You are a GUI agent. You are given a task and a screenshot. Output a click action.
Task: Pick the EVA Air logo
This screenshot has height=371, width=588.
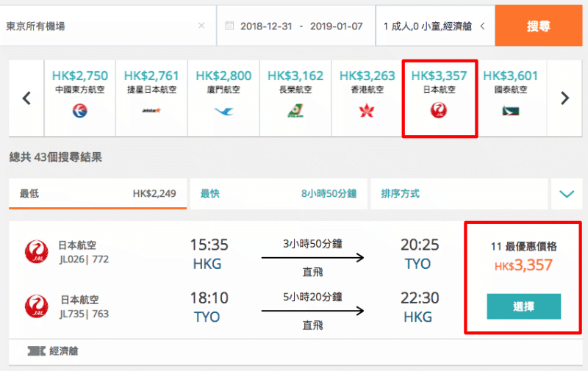click(x=295, y=110)
